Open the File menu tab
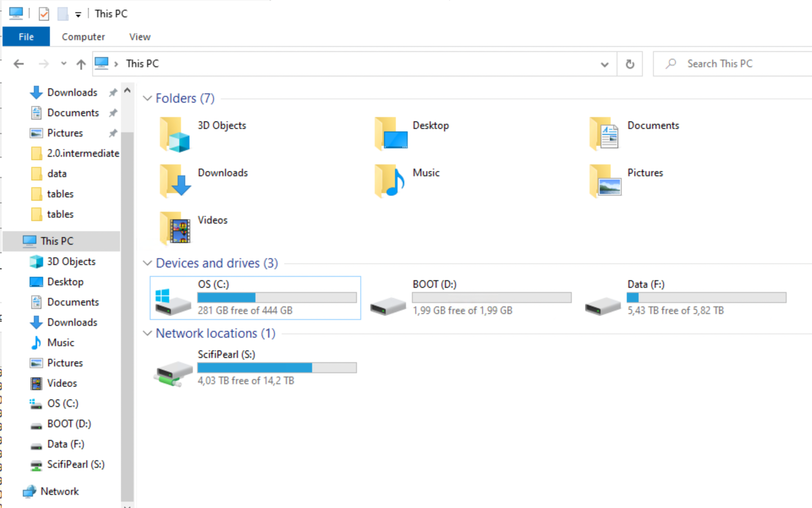Image resolution: width=812 pixels, height=508 pixels. [26, 37]
